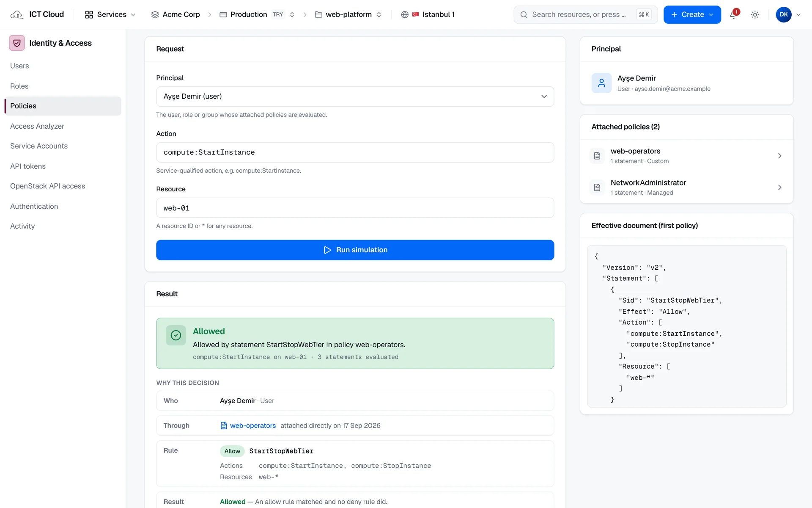Screen dimensions: 812x508
Task: Click the Acme Corp breadcrumb
Action: [x=176, y=15]
